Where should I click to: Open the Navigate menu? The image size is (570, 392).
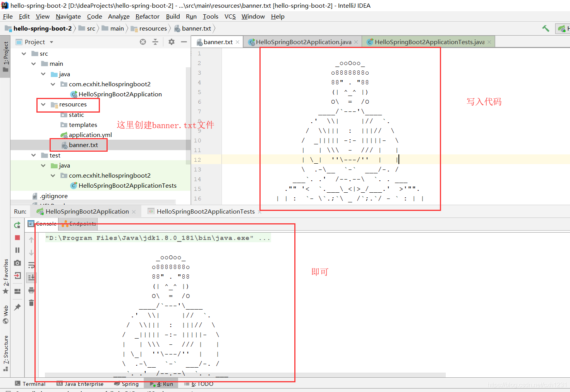tap(68, 16)
